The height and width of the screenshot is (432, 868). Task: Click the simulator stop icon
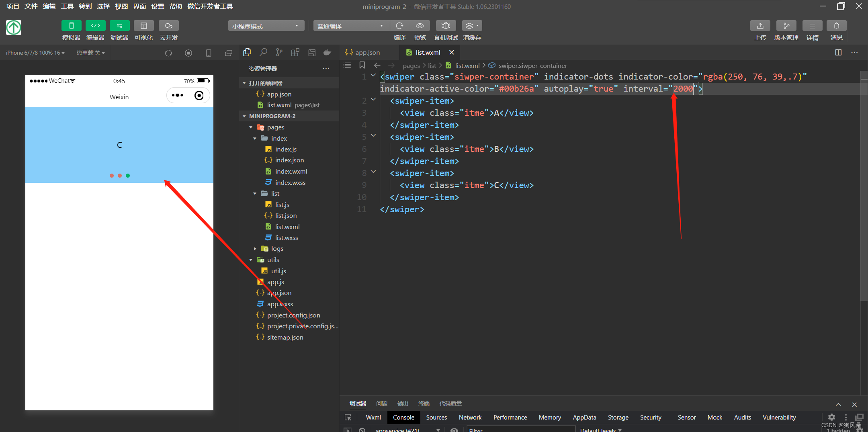(x=188, y=53)
